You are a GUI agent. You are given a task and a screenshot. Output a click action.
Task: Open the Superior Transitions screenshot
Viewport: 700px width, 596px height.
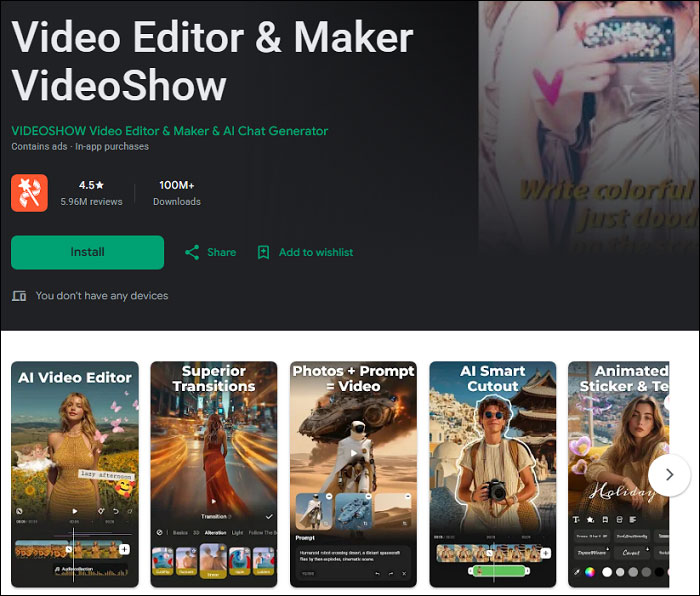[x=214, y=474]
